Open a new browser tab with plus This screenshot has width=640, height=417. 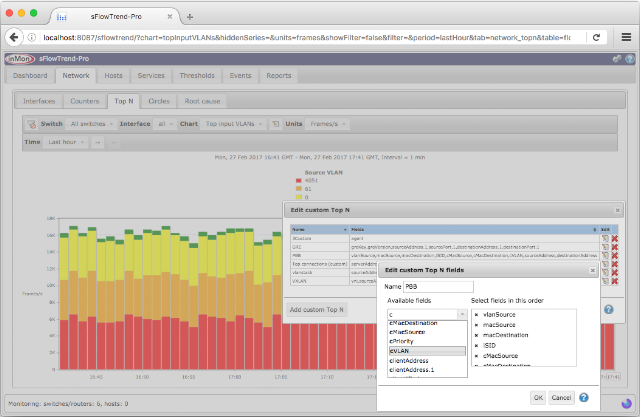click(x=190, y=17)
